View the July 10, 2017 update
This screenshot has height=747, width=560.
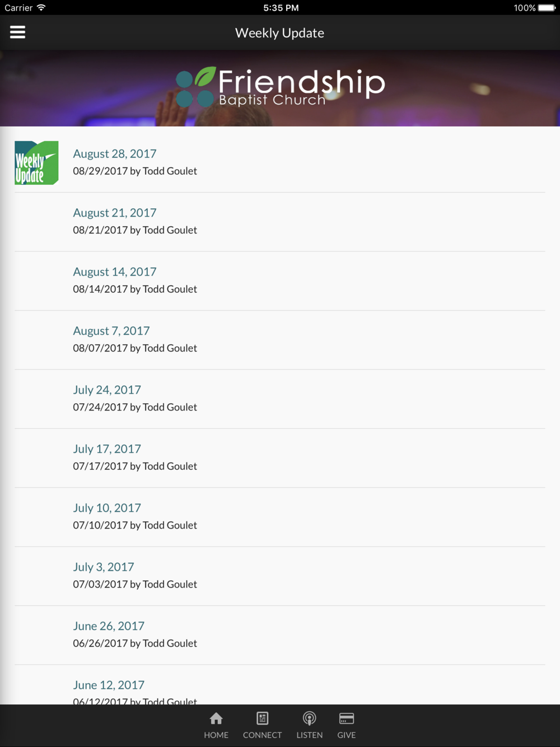[x=280, y=517]
